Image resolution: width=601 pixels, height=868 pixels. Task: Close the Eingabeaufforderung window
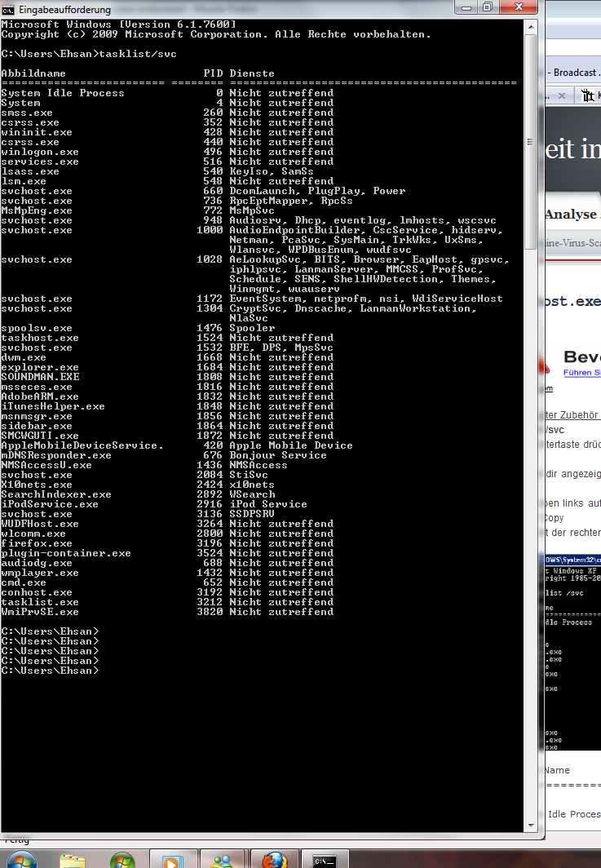(519, 7)
